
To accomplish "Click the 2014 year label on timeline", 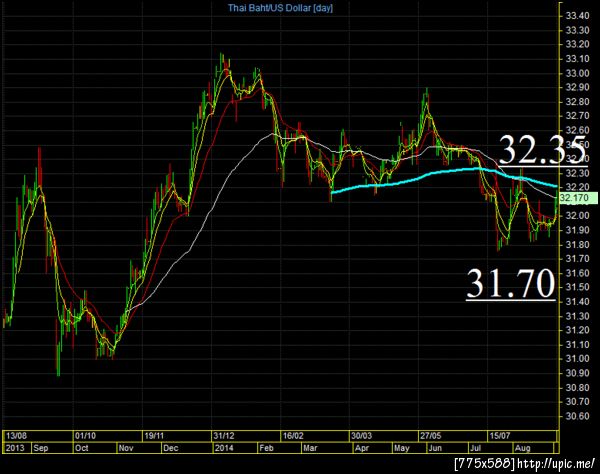I will pyautogui.click(x=224, y=448).
